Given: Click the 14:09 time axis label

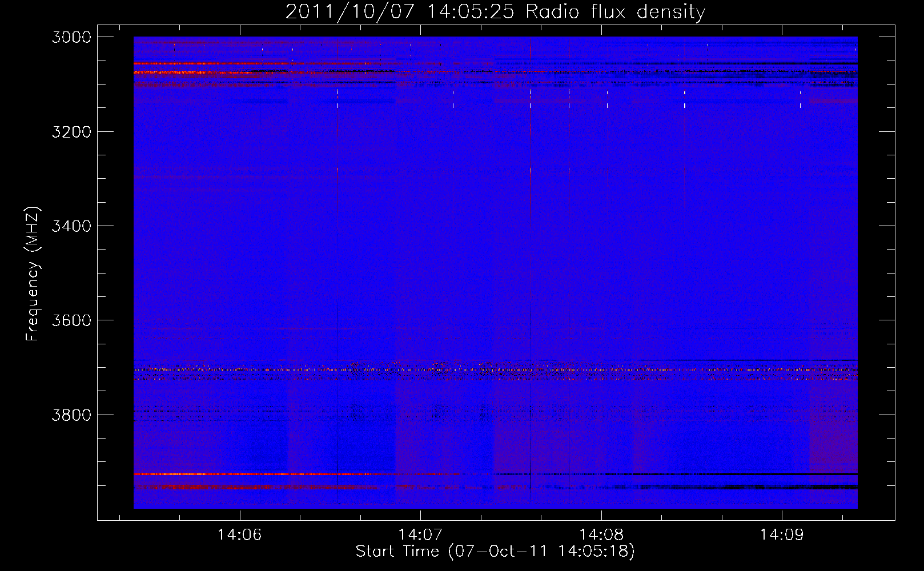Looking at the screenshot, I should 781,535.
